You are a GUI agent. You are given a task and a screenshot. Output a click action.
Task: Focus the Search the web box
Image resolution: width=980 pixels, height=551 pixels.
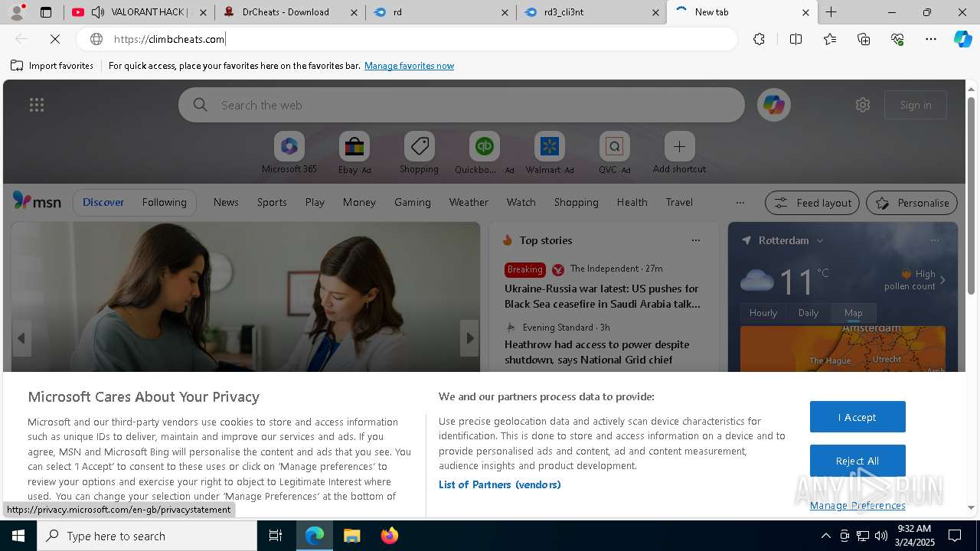click(462, 105)
